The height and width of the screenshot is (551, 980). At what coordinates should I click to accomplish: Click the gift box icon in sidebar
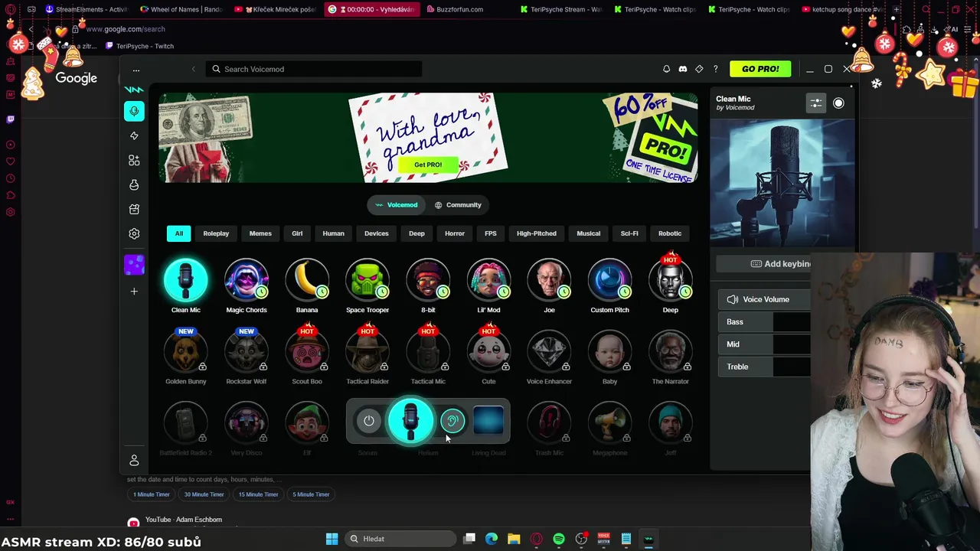pyautogui.click(x=134, y=209)
